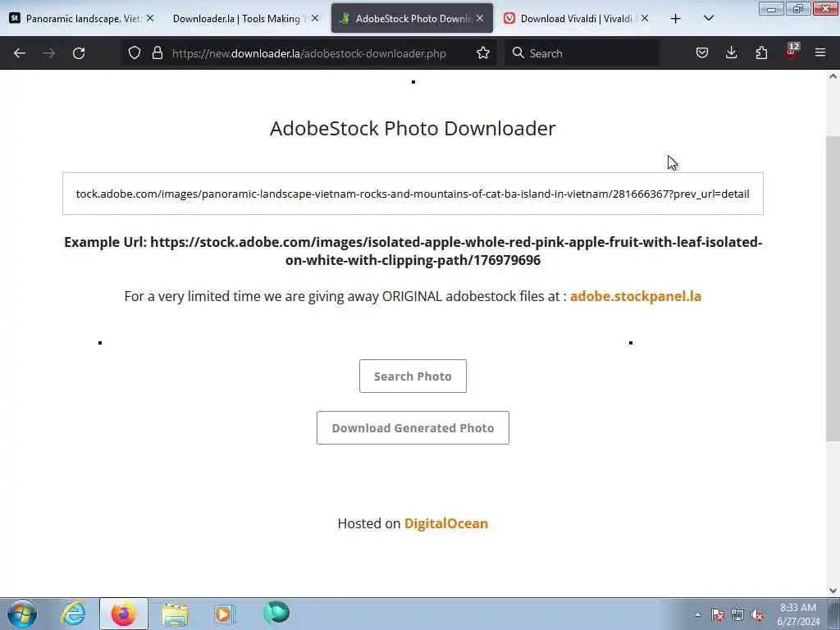The height and width of the screenshot is (630, 840).
Task: Open the Action Center flag icon
Action: 718,615
